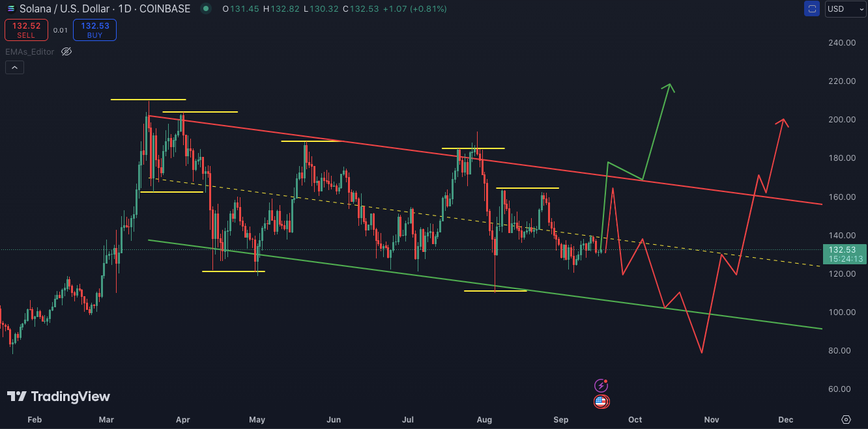Click the Mar label on time axis
Image resolution: width=868 pixels, height=429 pixels.
[106, 419]
